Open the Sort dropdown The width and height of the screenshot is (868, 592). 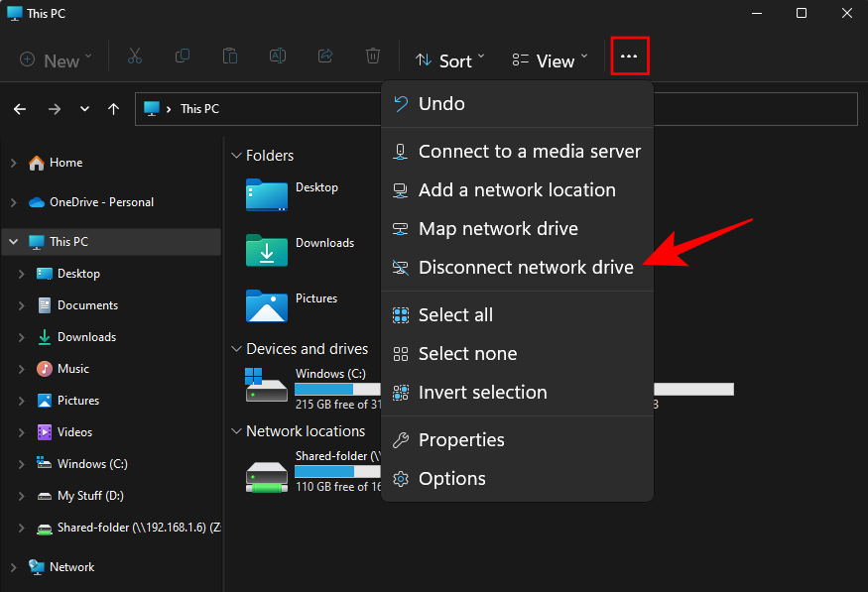pyautogui.click(x=450, y=60)
